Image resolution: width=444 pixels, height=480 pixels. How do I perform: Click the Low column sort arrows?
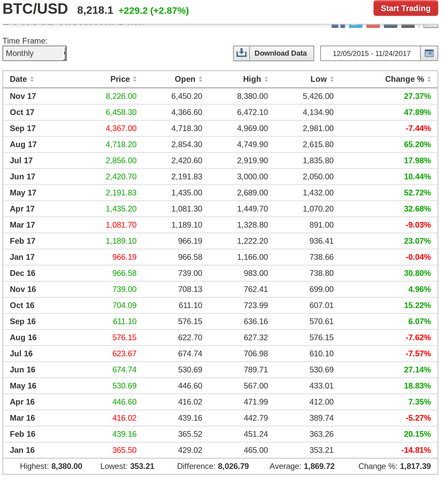point(332,79)
